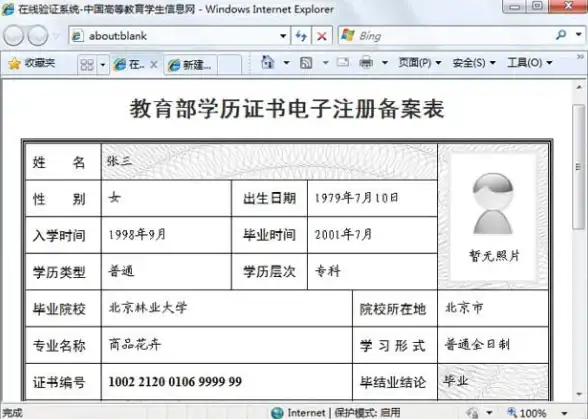Click the conclusion value 毕业
588x419 pixels.
tap(456, 381)
